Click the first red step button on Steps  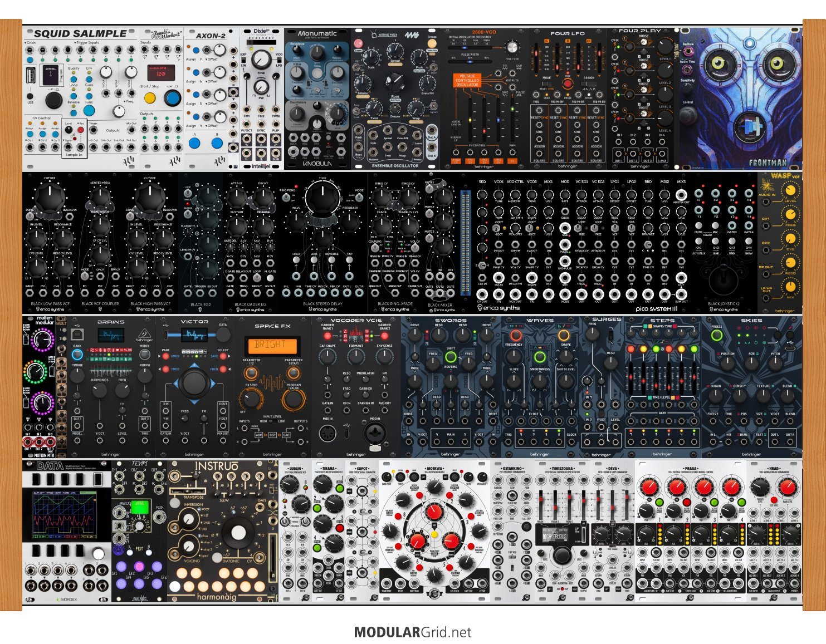tap(631, 349)
